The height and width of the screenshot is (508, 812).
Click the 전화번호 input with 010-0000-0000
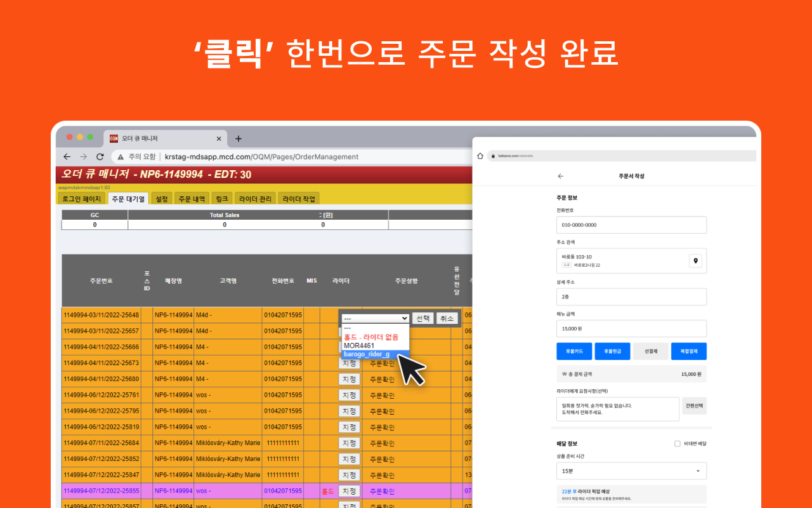point(631,225)
